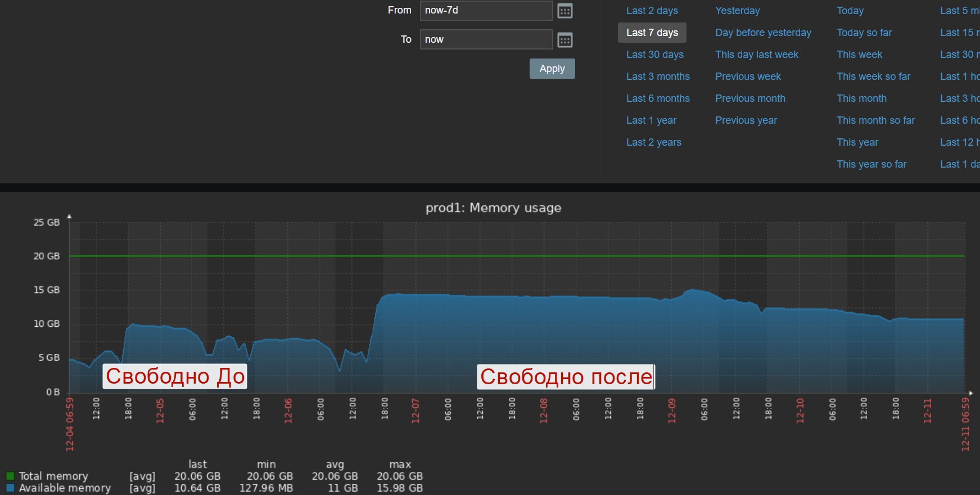This screenshot has height=495, width=980.
Task: Choose the Last 7 days preset
Action: 652,33
